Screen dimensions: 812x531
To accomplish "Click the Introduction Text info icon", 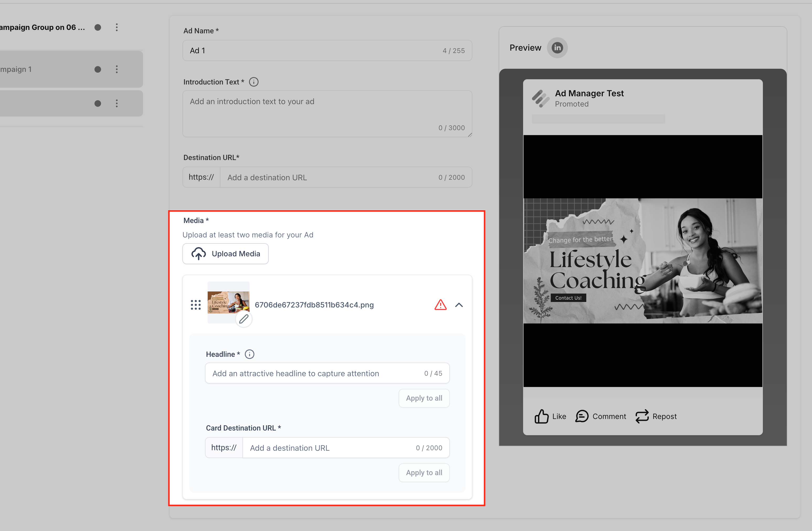I will (254, 82).
